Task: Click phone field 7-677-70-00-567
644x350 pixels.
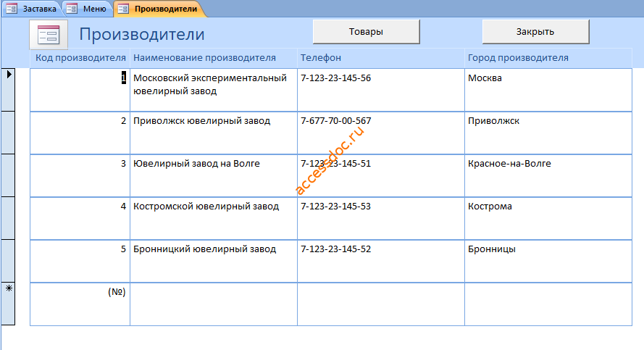Action: tap(381, 133)
